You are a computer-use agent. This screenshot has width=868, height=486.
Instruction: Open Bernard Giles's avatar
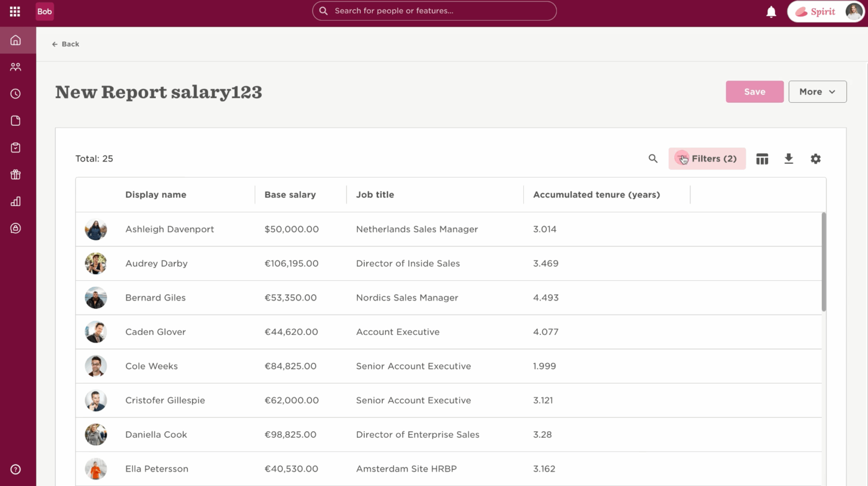coord(96,298)
